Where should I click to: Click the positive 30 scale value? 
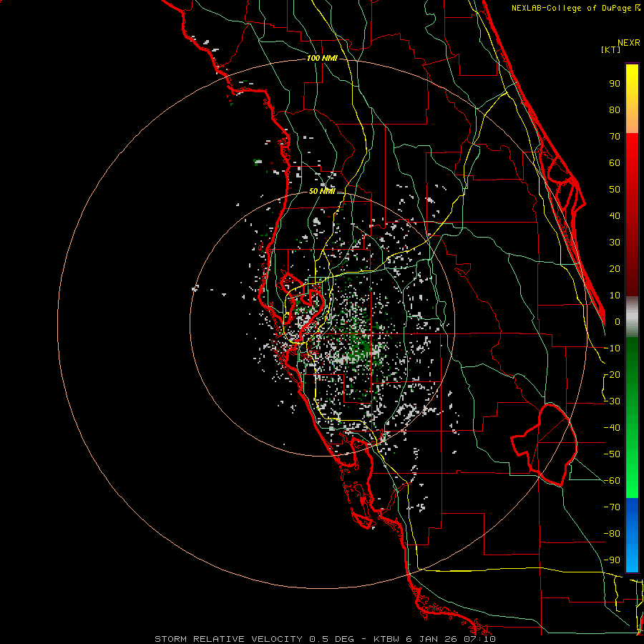coord(615,243)
